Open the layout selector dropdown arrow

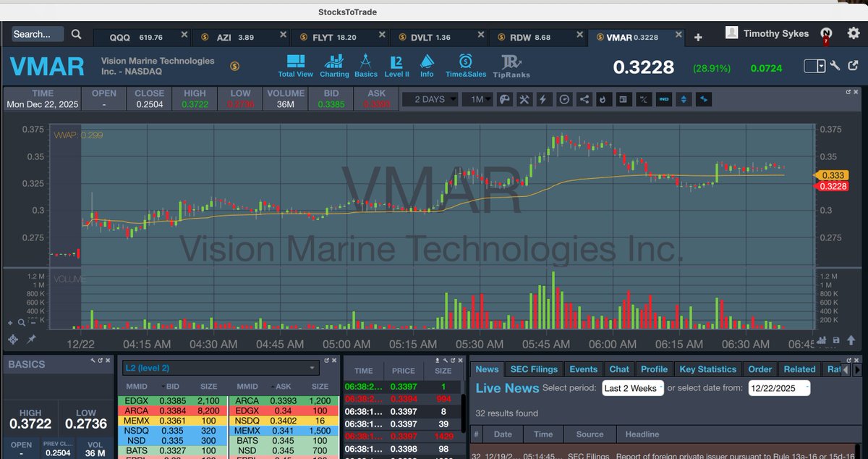(822, 66)
